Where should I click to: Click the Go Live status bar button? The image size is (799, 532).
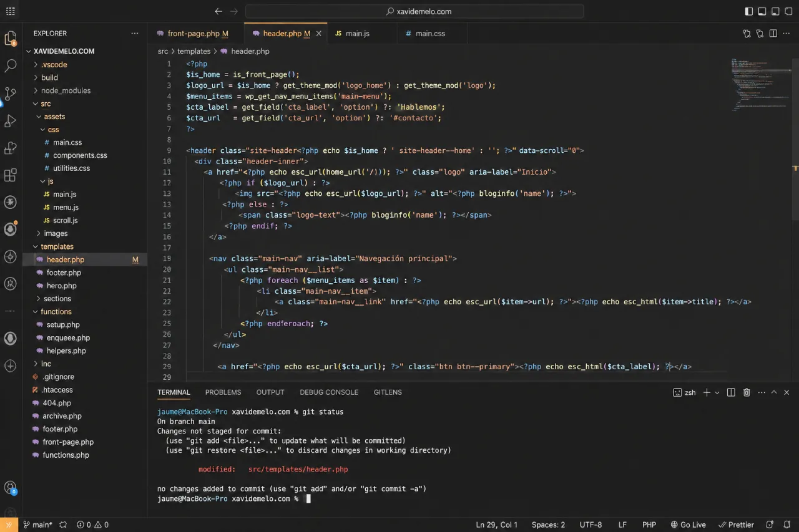[688, 525]
